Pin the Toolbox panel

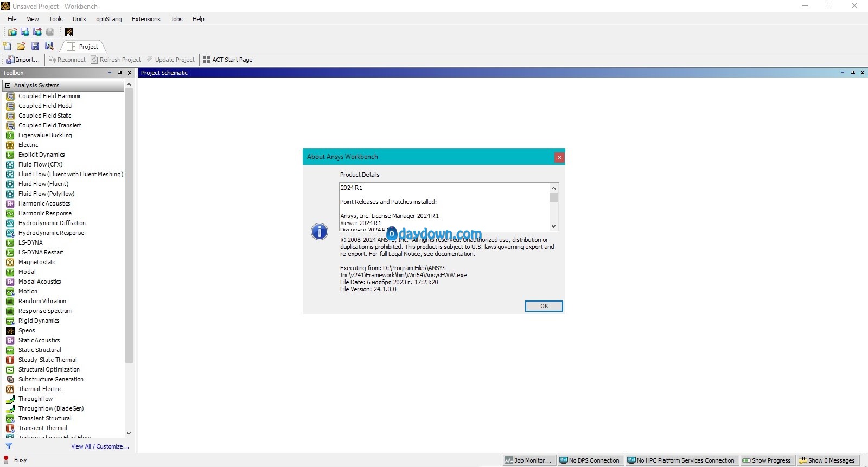120,73
